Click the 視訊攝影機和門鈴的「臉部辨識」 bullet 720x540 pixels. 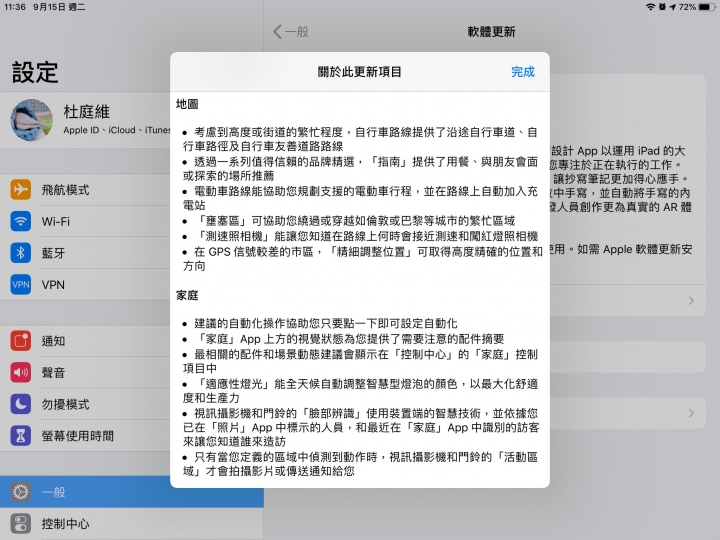click(361, 428)
